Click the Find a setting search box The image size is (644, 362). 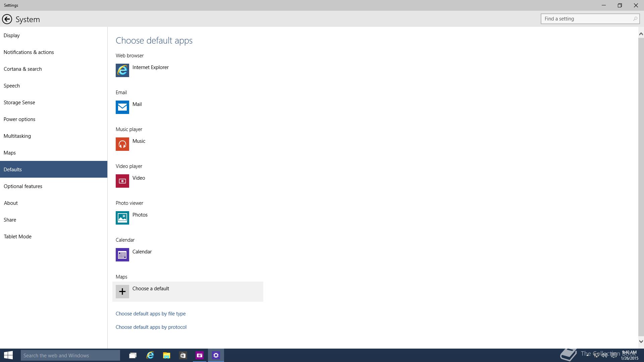590,19
